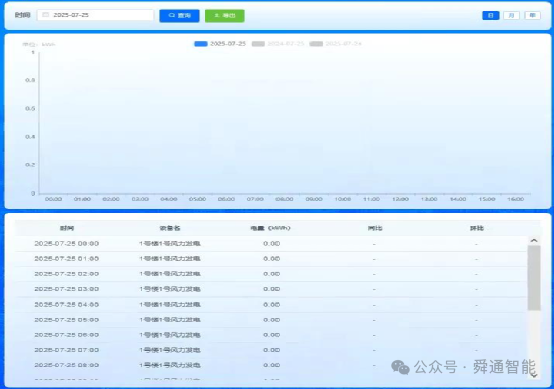
Task: Select the 2025-07-25 02:00 time cell
Action: 66,274
